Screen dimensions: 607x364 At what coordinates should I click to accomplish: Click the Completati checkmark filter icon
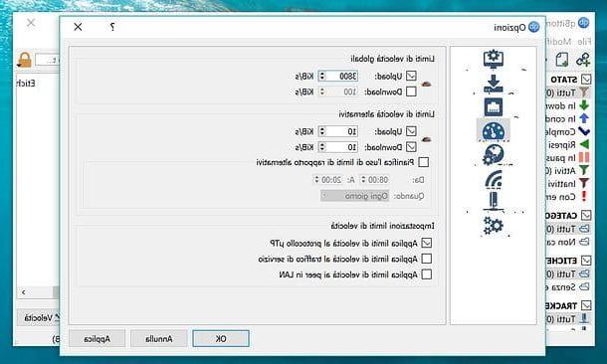point(584,131)
